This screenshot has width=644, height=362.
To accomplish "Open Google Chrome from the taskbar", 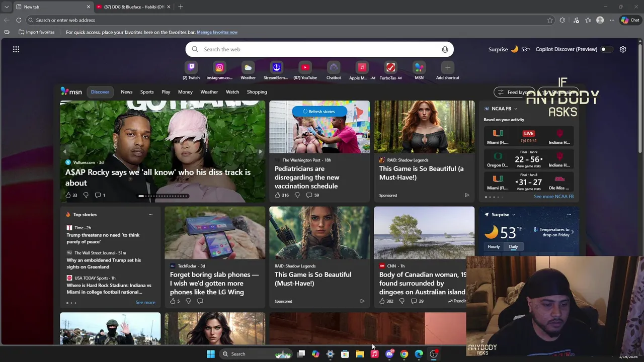I will [404, 354].
